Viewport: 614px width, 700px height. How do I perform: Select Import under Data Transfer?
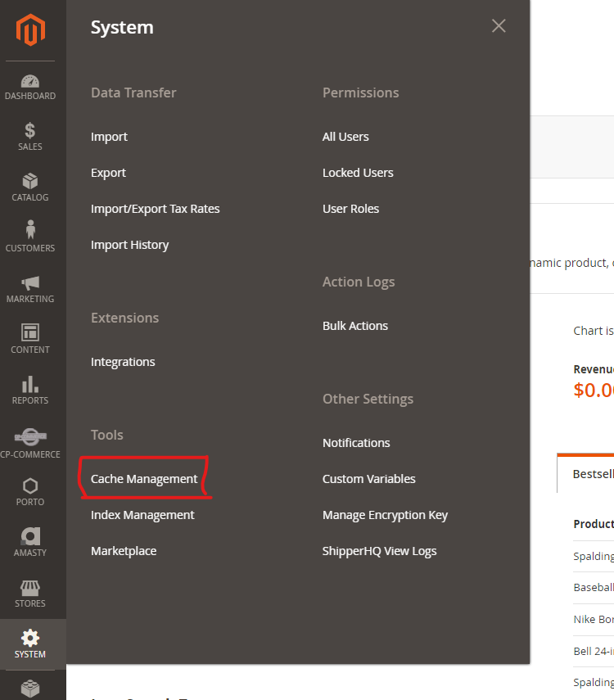point(109,137)
